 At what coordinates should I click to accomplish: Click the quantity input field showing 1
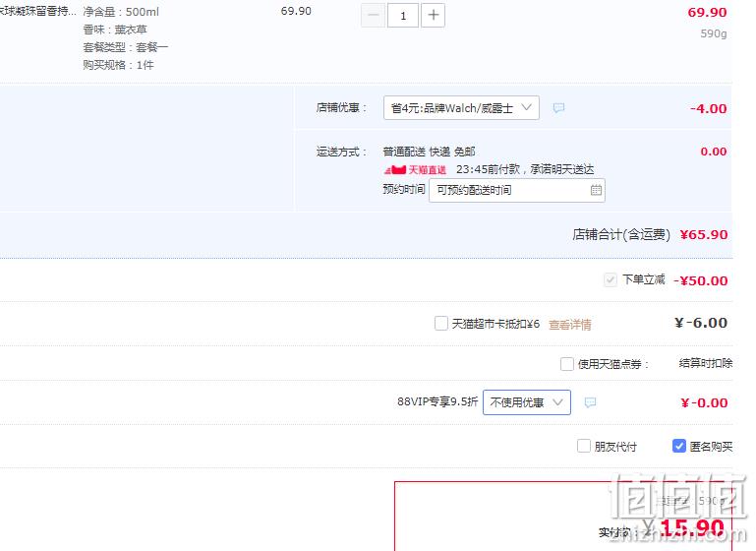point(403,16)
